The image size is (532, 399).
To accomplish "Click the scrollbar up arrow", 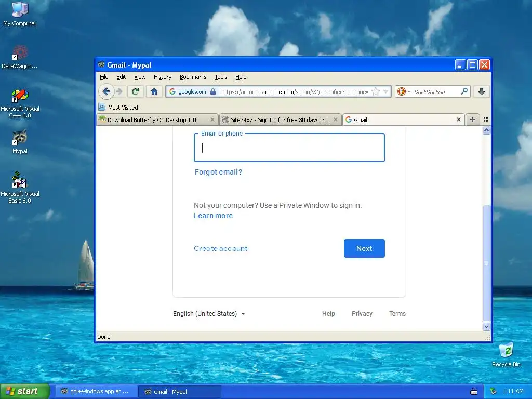I will pyautogui.click(x=486, y=130).
